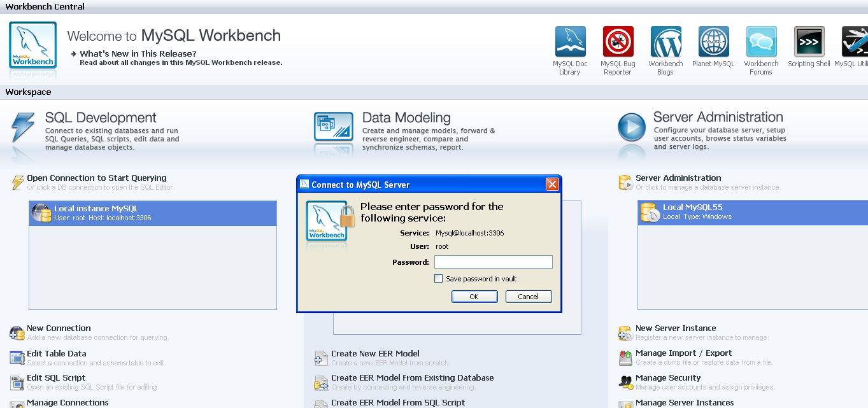Image resolution: width=868 pixels, height=408 pixels.
Task: Click the Edit Table Data link
Action: pos(57,354)
